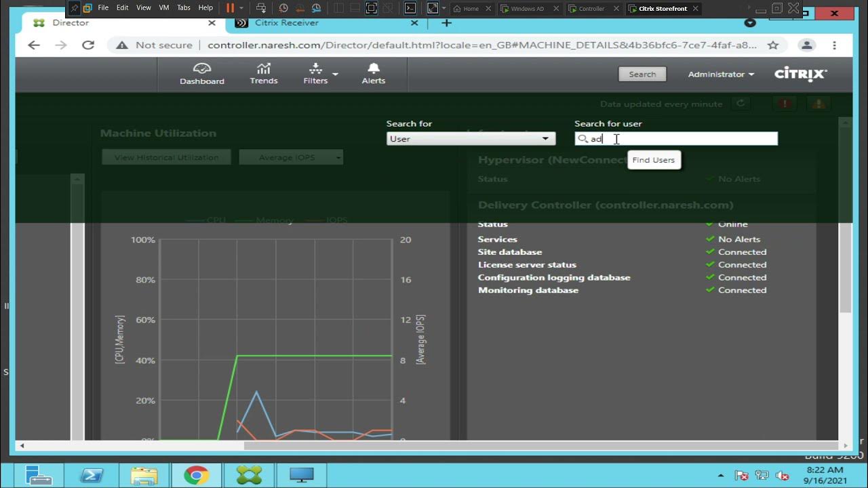Go back in browser
The height and width of the screenshot is (488, 868).
point(34,45)
